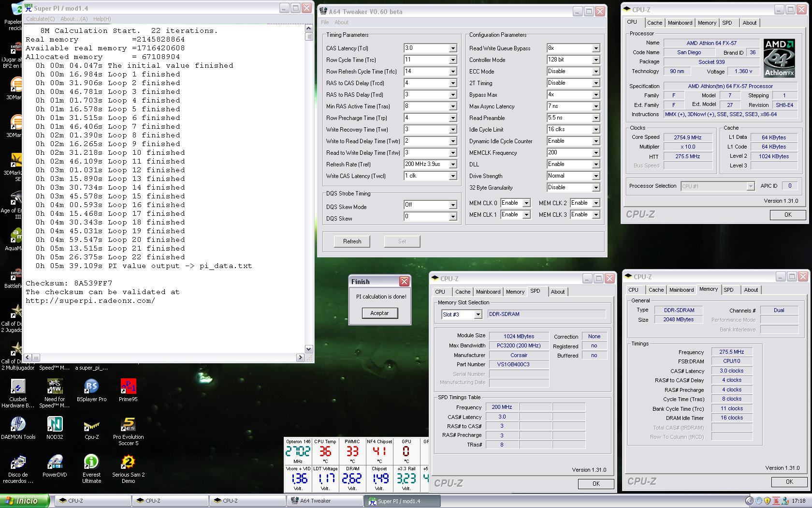Screen dimensions: 812x508
Task: Open the NOD32 desktop icon
Action: pyautogui.click(x=55, y=425)
